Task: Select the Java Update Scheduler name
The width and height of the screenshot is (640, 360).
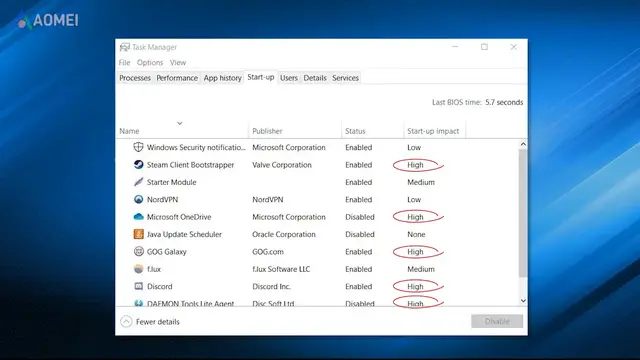Action: point(184,234)
